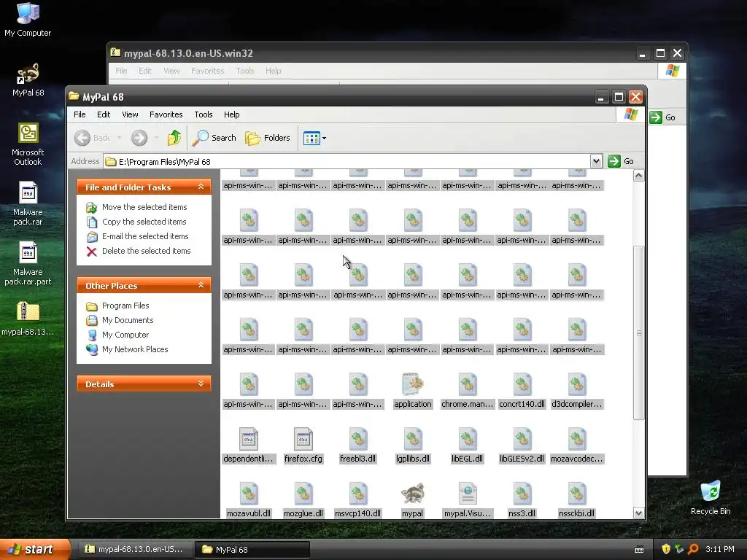This screenshot has height=560, width=747.
Task: Select the Recycle Bin icon
Action: [711, 498]
